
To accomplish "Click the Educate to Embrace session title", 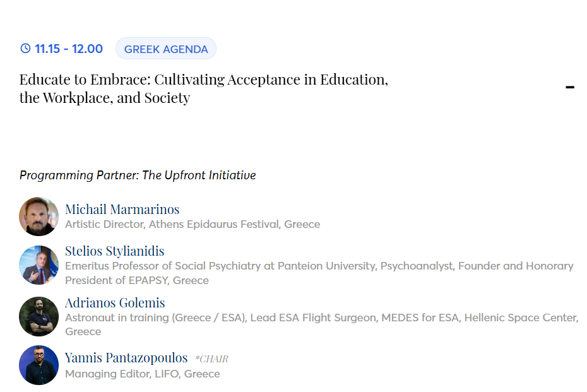I will coord(203,80).
